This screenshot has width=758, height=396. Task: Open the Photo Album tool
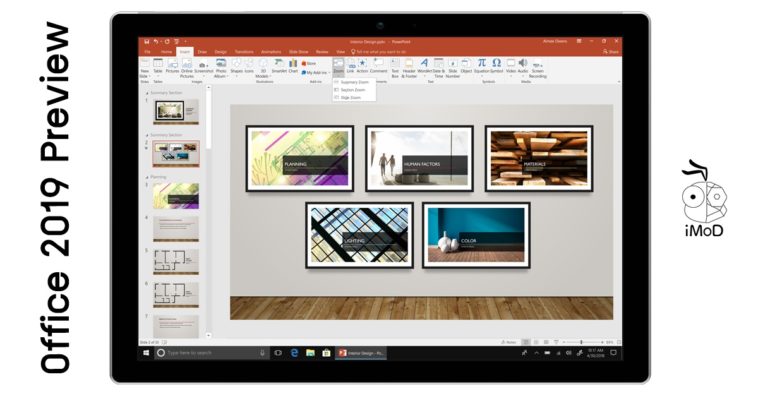pos(220,69)
